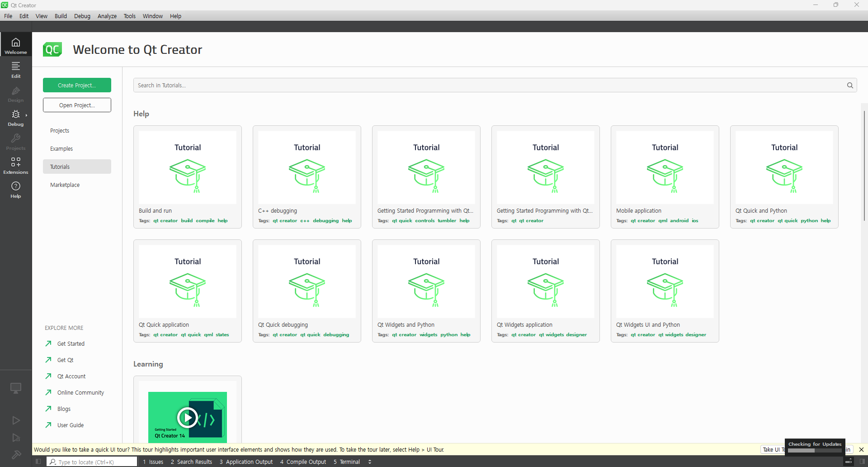
Task: Click the Build hammer button
Action: (x=16, y=454)
